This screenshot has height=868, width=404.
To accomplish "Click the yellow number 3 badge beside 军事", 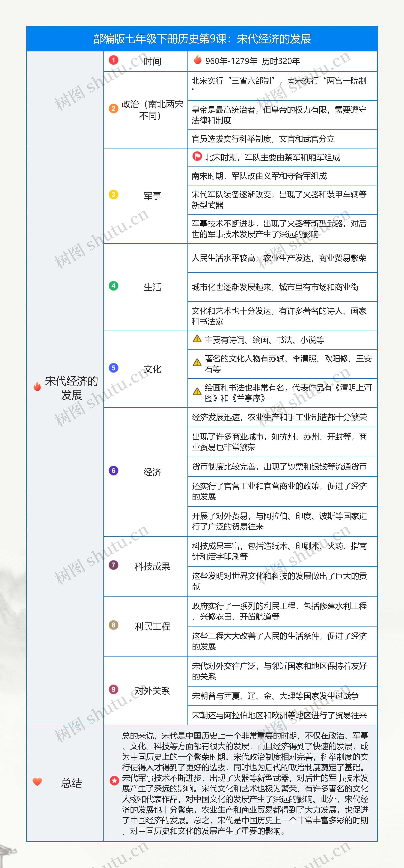I will coord(113,194).
